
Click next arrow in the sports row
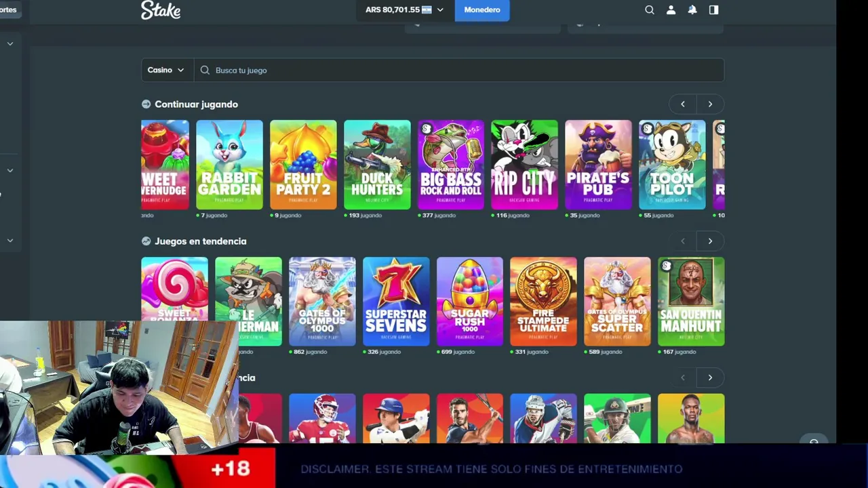coord(710,378)
